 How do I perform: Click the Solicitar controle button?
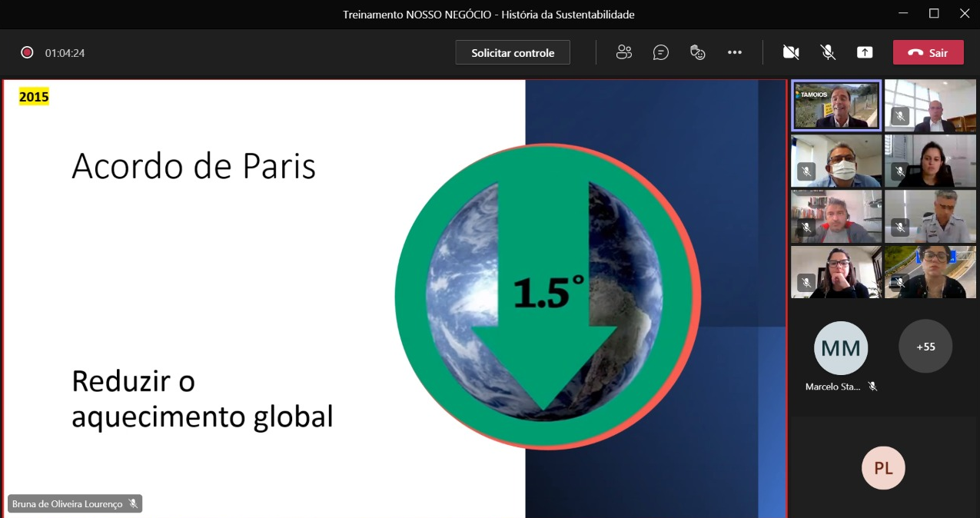(513, 52)
